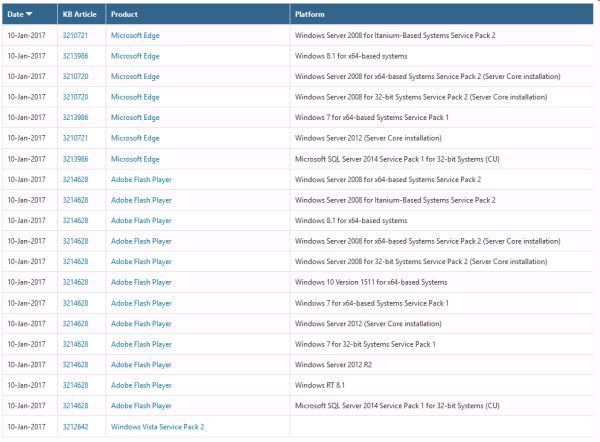
Task: Click the Platform column header
Action: 312,15
